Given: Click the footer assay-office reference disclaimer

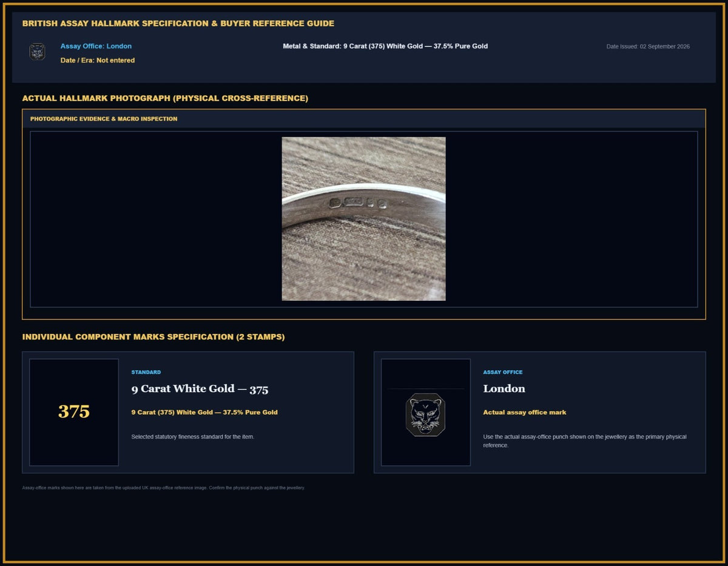Looking at the screenshot, I should pos(164,488).
